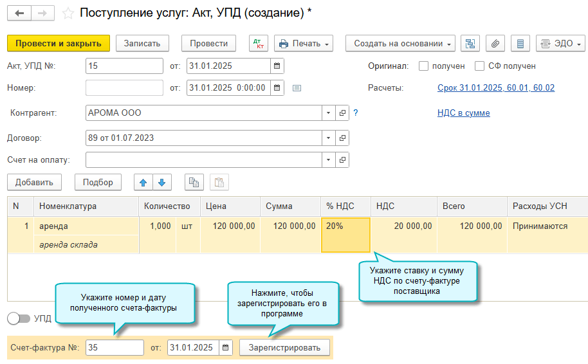Paste rows from clipboard icon
The height and width of the screenshot is (364, 588).
pos(219,183)
